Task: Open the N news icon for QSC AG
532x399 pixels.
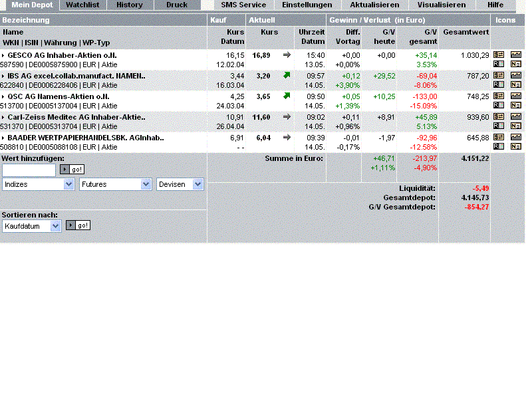Action: point(516,105)
